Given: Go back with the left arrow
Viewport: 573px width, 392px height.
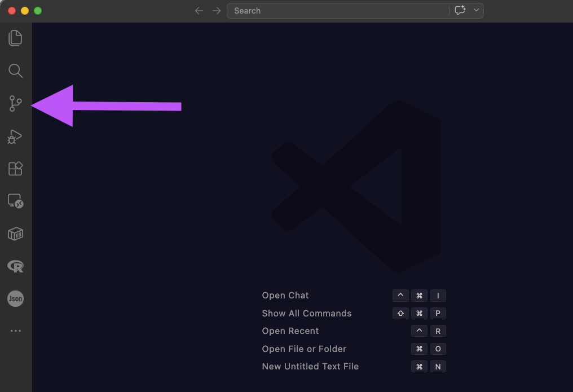Looking at the screenshot, I should tap(199, 11).
